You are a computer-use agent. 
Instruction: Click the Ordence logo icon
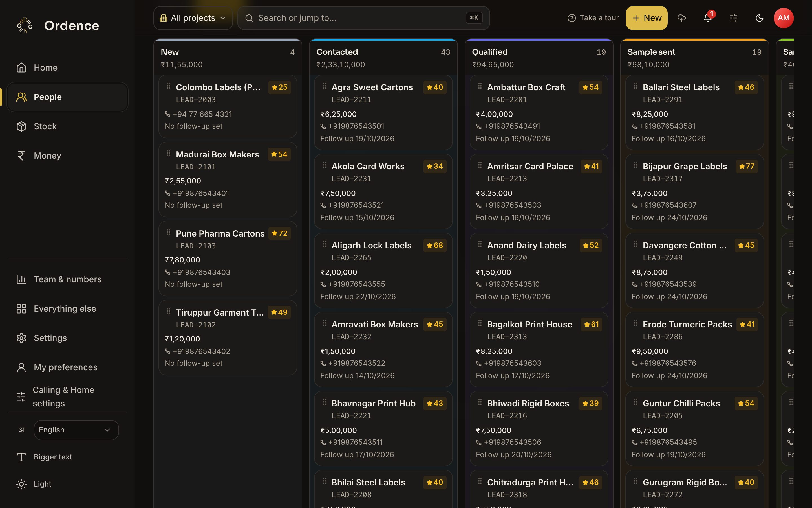tap(25, 25)
